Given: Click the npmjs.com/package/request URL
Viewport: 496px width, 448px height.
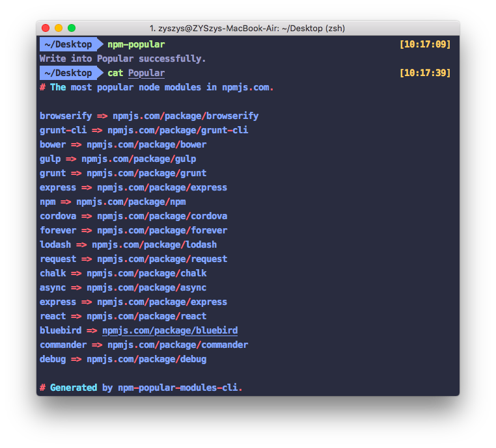Looking at the screenshot, I should [x=162, y=259].
